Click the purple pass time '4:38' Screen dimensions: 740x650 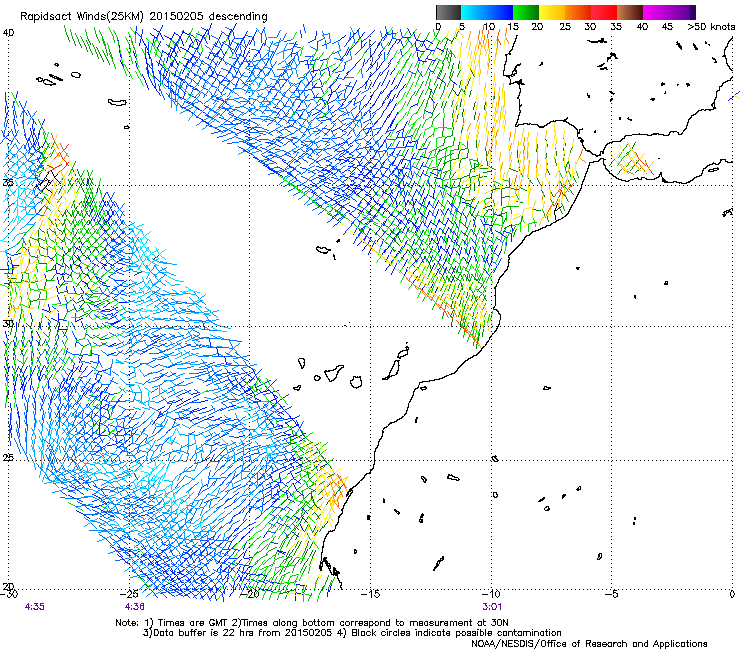(x=135, y=607)
